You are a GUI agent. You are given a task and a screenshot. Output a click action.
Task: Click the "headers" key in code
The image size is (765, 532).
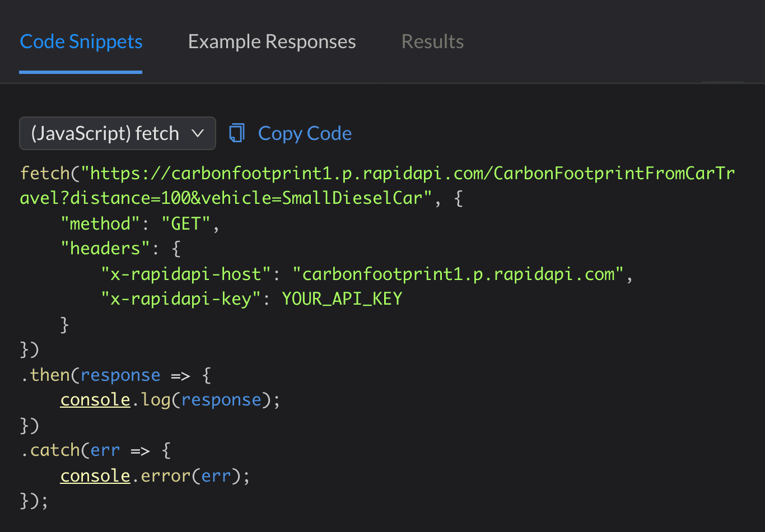point(105,248)
